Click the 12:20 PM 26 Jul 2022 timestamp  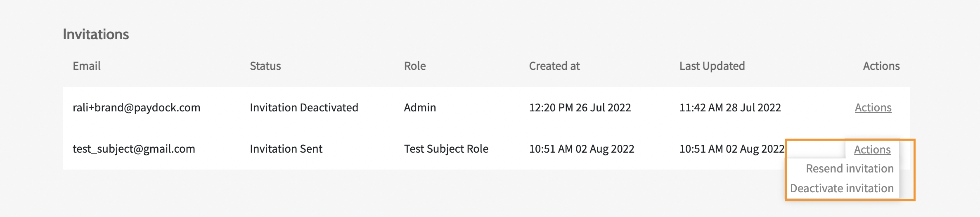click(x=580, y=108)
